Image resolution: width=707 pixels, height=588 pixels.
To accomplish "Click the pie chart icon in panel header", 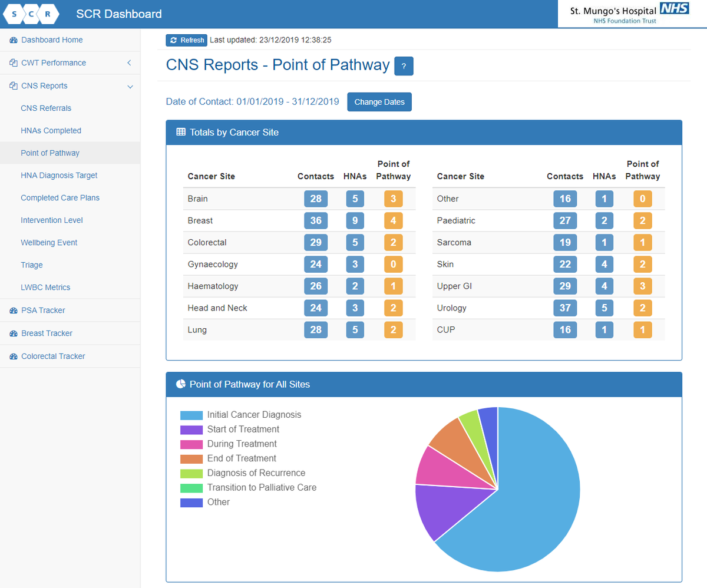I will [x=181, y=384].
